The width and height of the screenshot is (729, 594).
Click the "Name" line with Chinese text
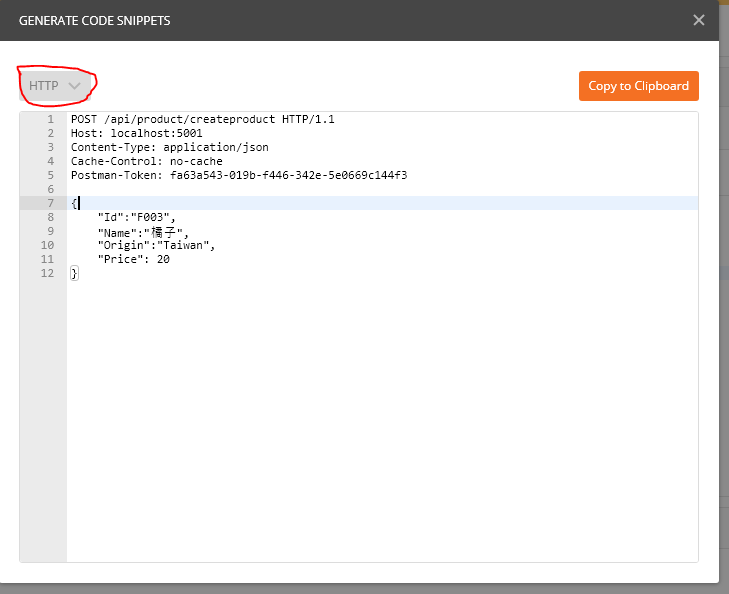tap(143, 231)
